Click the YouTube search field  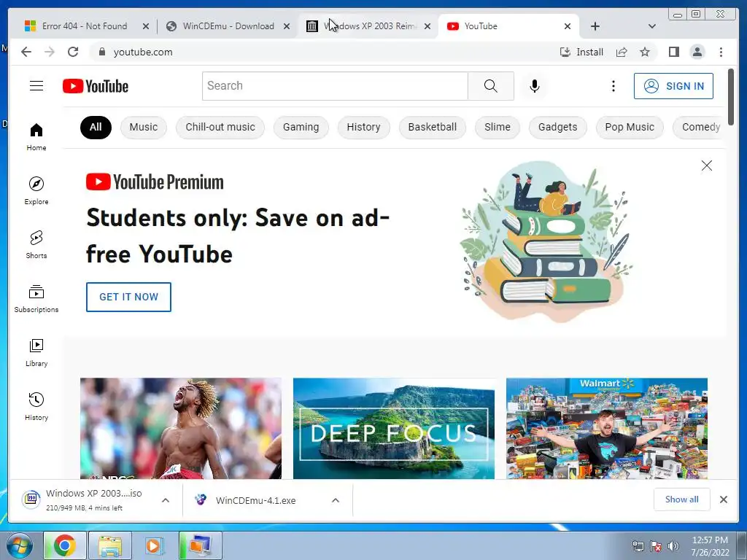tap(335, 86)
